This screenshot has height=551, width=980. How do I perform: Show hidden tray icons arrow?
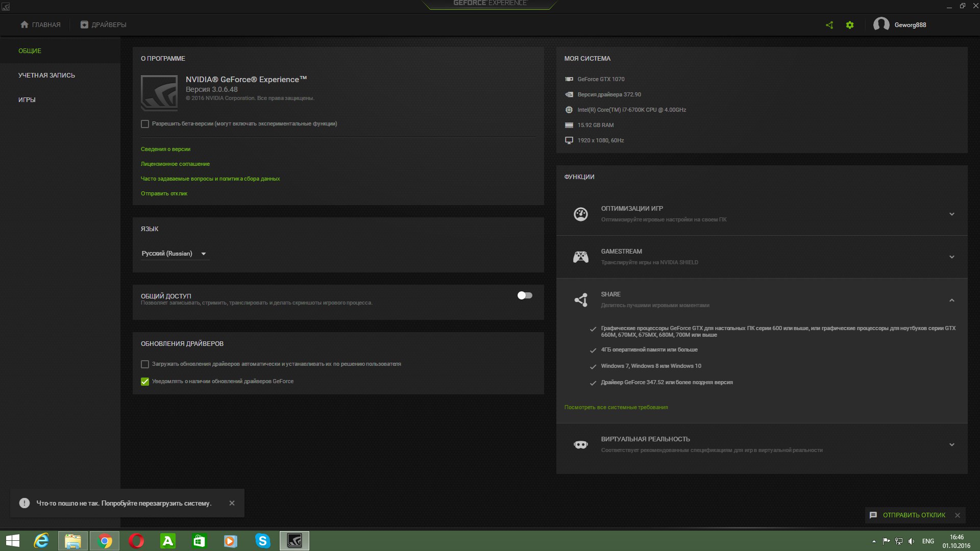tap(874, 541)
